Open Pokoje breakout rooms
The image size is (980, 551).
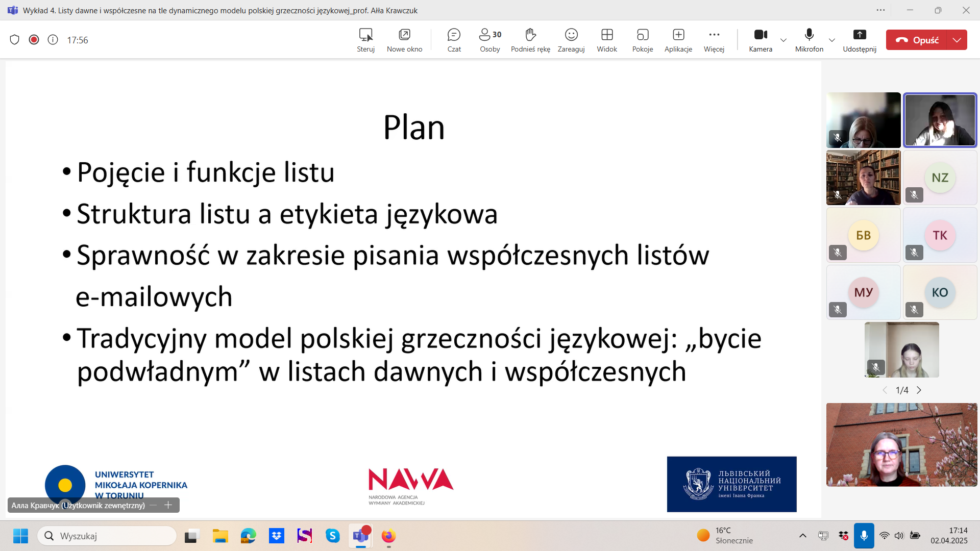click(x=643, y=40)
